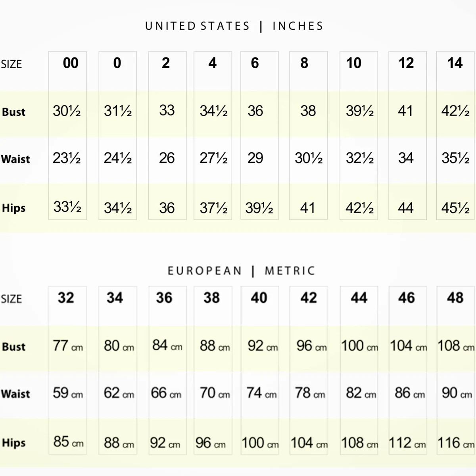
Task: Select European size 32 column header
Action: pyautogui.click(x=66, y=298)
